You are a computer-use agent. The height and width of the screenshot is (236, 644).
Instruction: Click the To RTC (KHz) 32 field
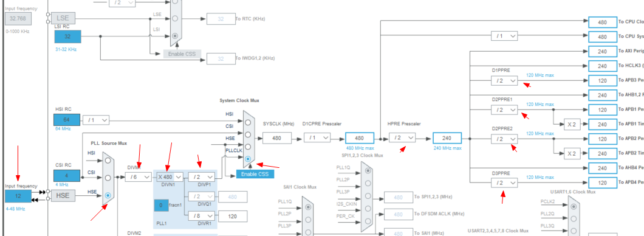click(x=221, y=19)
